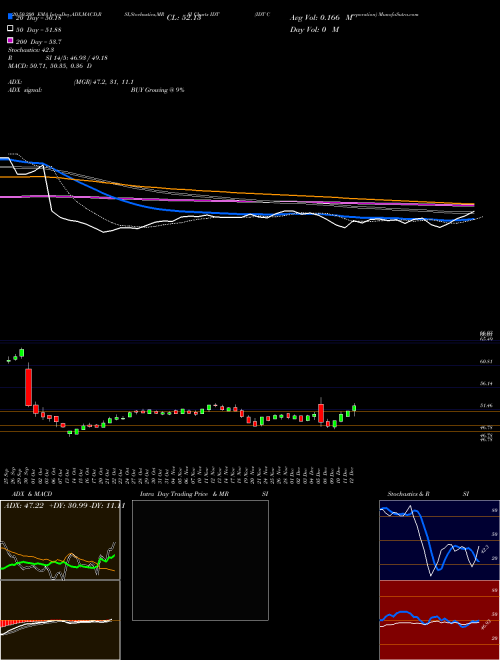Click the 'SI 14/3: 46.93 / 49.18' readout
This screenshot has height=660, width=500.
(76, 58)
